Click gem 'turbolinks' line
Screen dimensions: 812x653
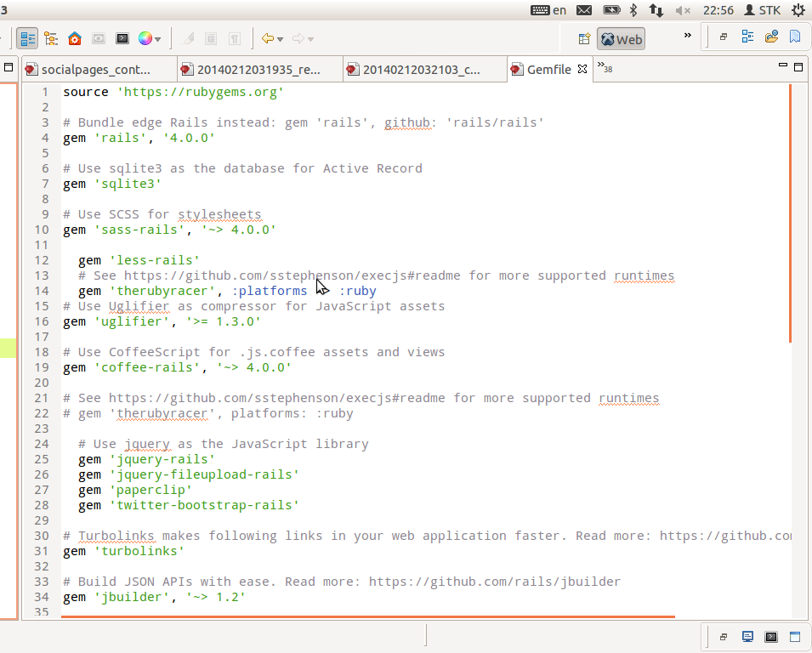tap(124, 551)
